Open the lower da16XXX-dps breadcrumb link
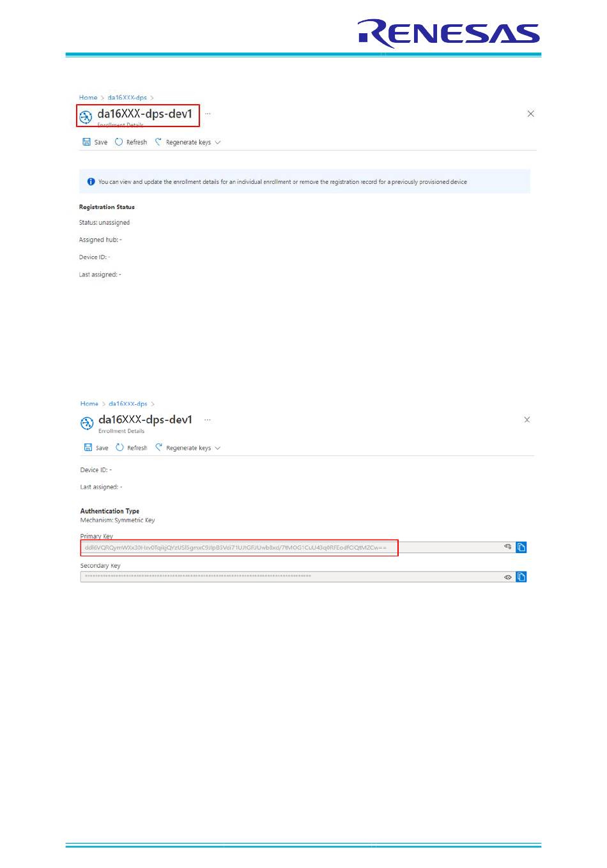 click(x=128, y=404)
